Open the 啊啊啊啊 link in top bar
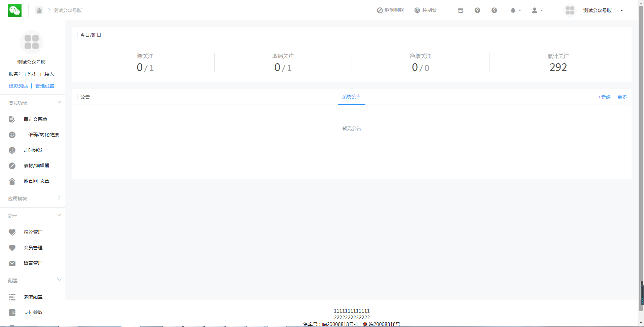 [390, 10]
